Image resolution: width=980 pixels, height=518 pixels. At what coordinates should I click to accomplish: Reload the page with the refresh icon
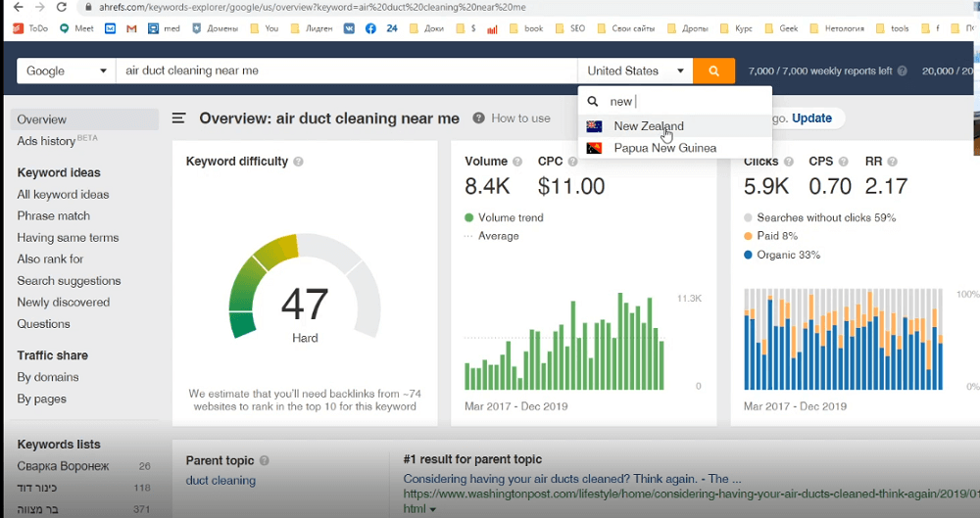pos(61,7)
